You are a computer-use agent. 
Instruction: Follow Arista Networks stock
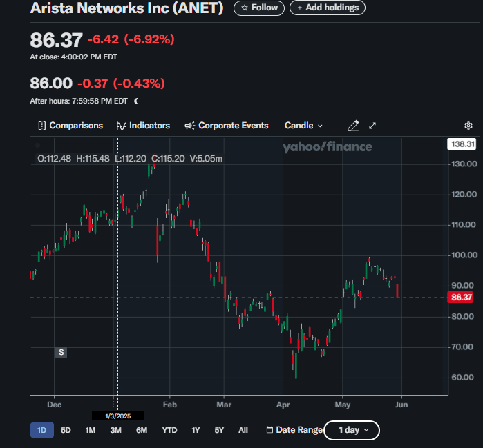(x=259, y=8)
